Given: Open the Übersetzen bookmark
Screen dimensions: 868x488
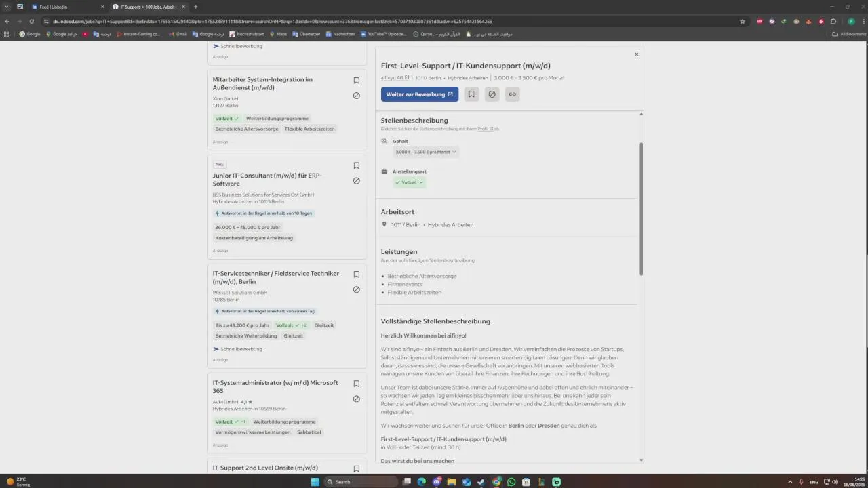Looking at the screenshot, I should tap(306, 34).
